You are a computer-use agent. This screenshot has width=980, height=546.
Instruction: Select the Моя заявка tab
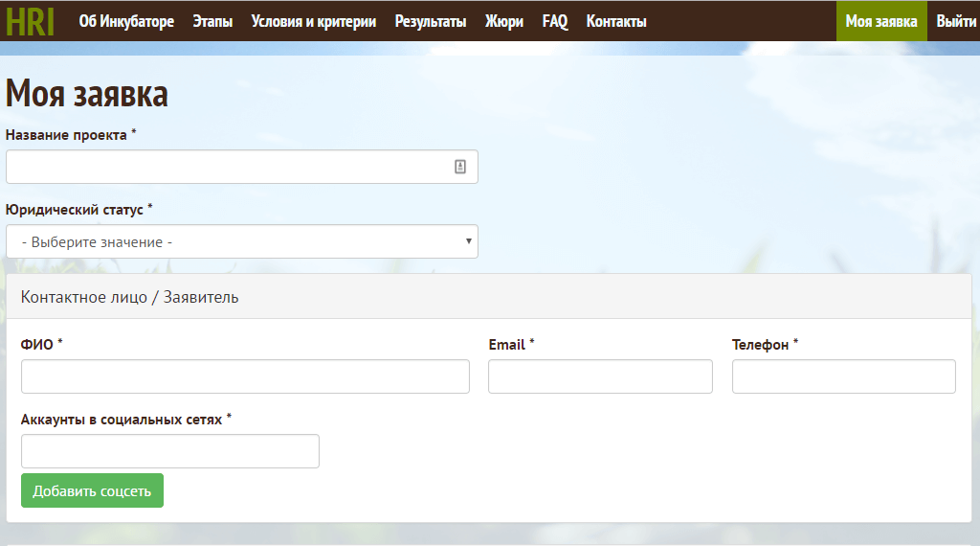click(x=881, y=21)
